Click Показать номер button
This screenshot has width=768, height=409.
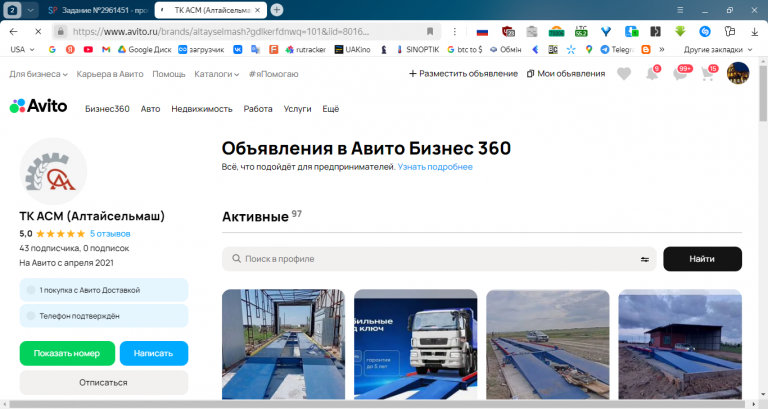pyautogui.click(x=67, y=353)
